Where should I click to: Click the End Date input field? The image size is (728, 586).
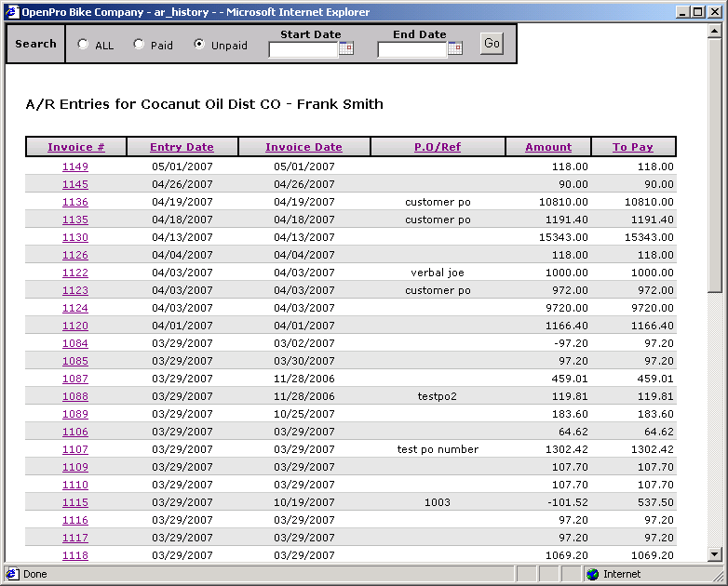click(411, 50)
